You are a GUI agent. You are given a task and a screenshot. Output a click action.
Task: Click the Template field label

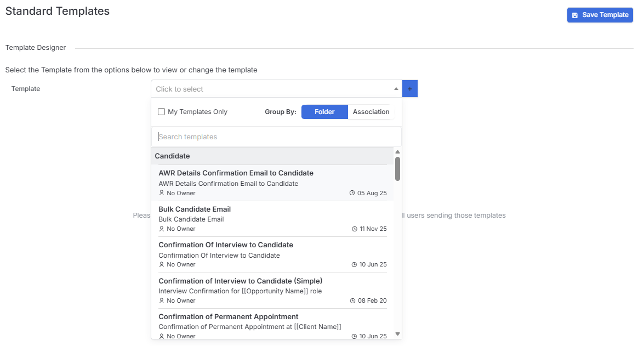click(26, 89)
